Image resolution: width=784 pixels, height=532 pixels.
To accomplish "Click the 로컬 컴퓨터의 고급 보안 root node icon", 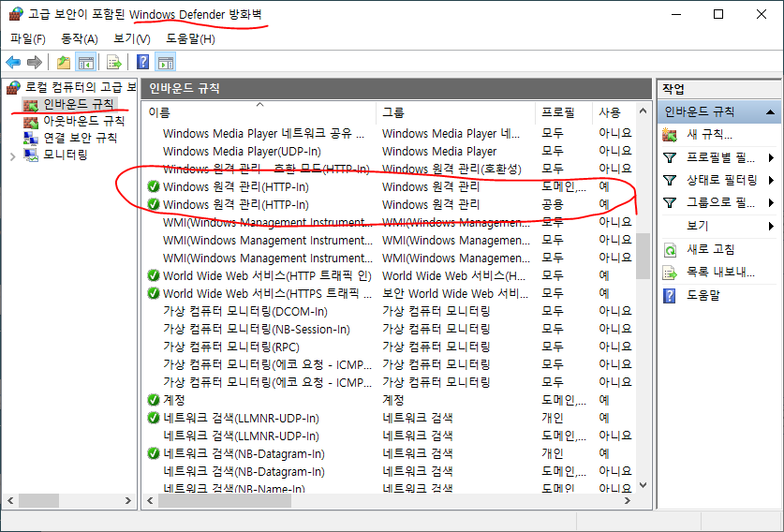I will point(13,88).
